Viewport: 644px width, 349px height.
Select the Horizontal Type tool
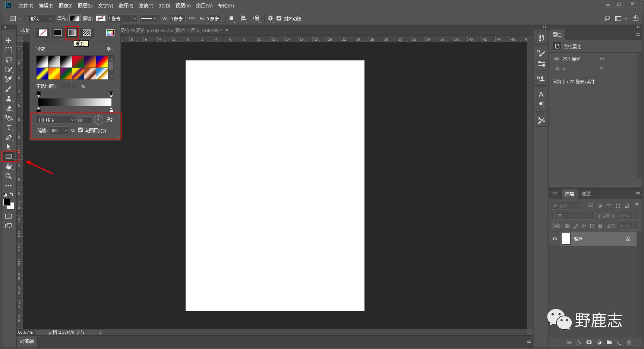(9, 128)
